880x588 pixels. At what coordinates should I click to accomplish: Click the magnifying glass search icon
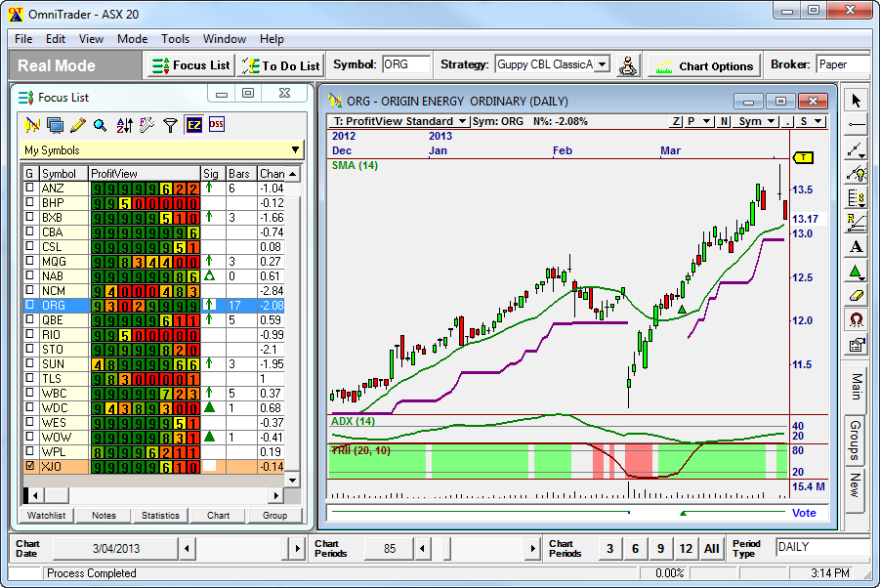[x=101, y=125]
